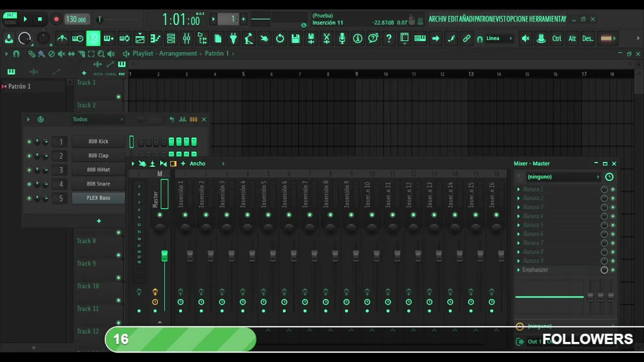Stop playback with the stop button
The image size is (644, 362).
click(x=40, y=19)
